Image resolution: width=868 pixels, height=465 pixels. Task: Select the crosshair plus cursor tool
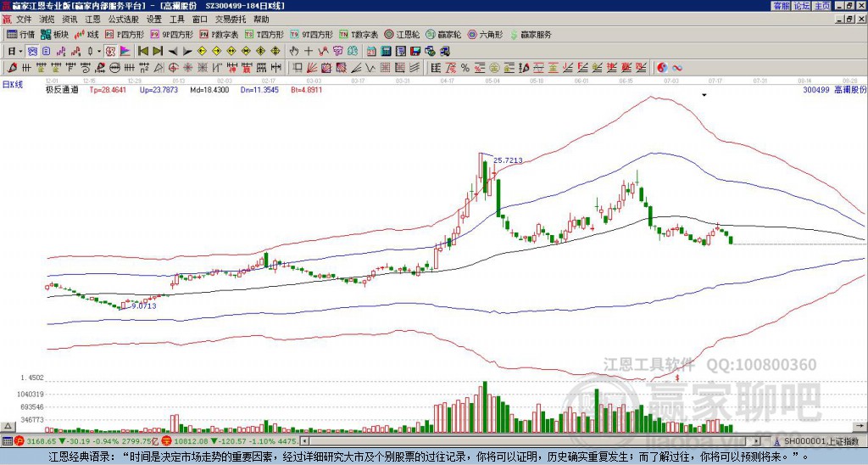309,51
